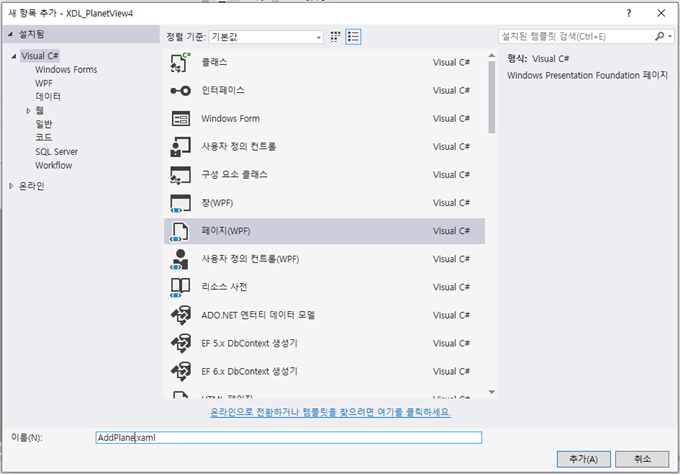Select 사용자 정의 컨트롤 template icon
680x474 pixels.
tap(180, 147)
